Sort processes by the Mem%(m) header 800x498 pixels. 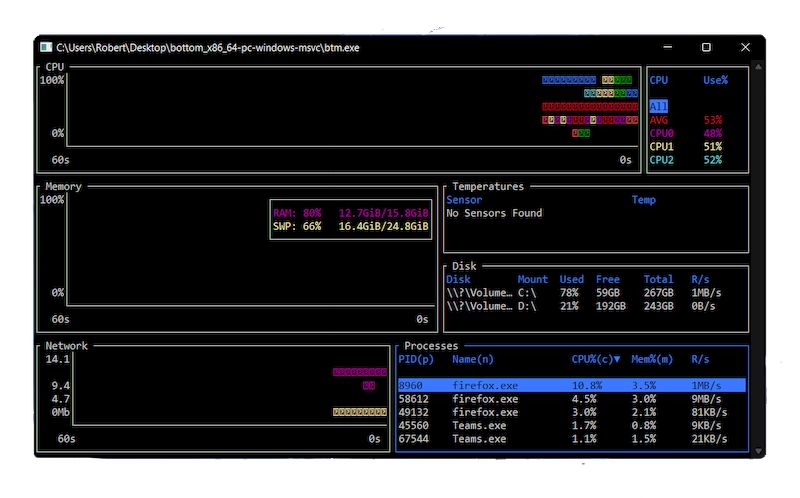click(652, 359)
